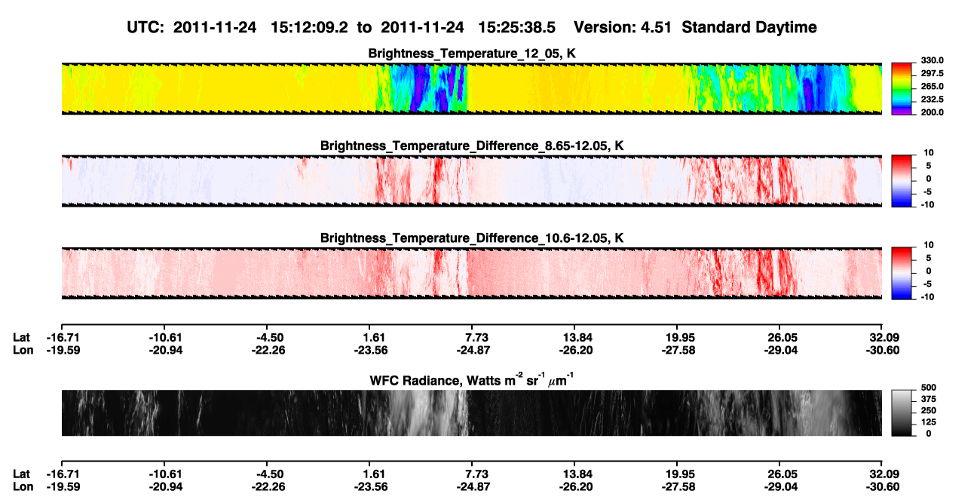The height and width of the screenshot is (503, 980).
Task: Click the 10.6-12.05 difference image strip
Action: [x=471, y=272]
